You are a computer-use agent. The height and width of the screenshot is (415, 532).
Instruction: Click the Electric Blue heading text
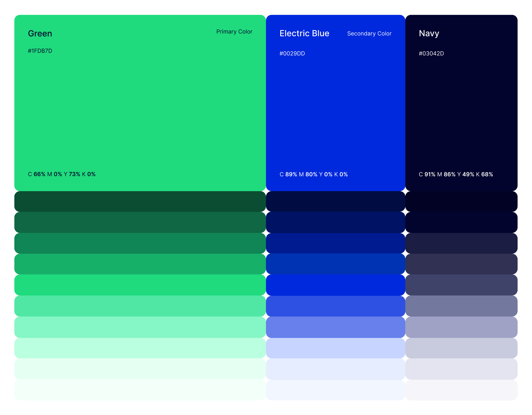coord(304,33)
